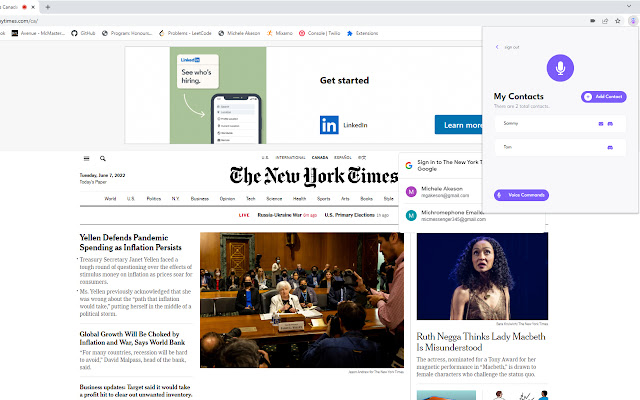This screenshot has height=400, width=640.
Task: Open the Russia-Ukraine War live update
Action: [279, 215]
